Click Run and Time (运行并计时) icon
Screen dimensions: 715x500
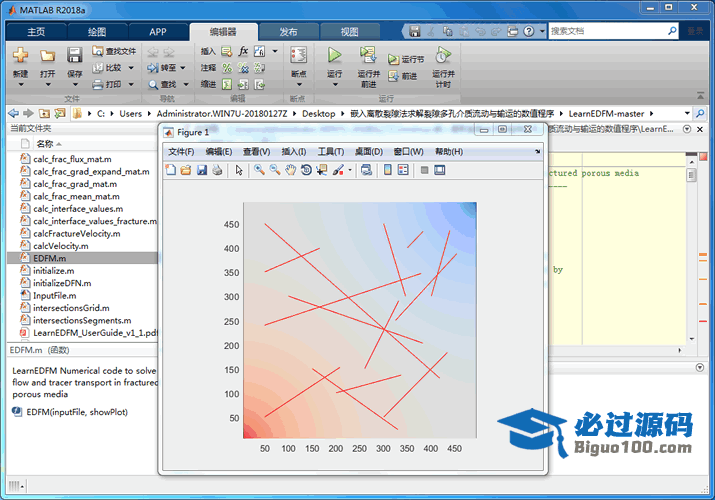[443, 55]
